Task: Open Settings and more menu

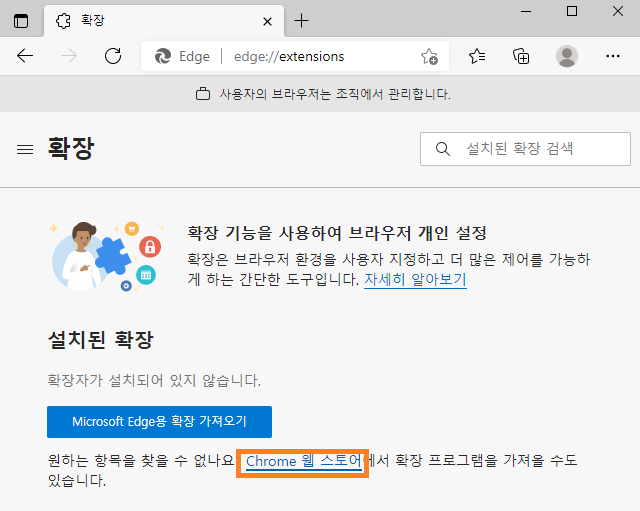Action: click(x=613, y=56)
